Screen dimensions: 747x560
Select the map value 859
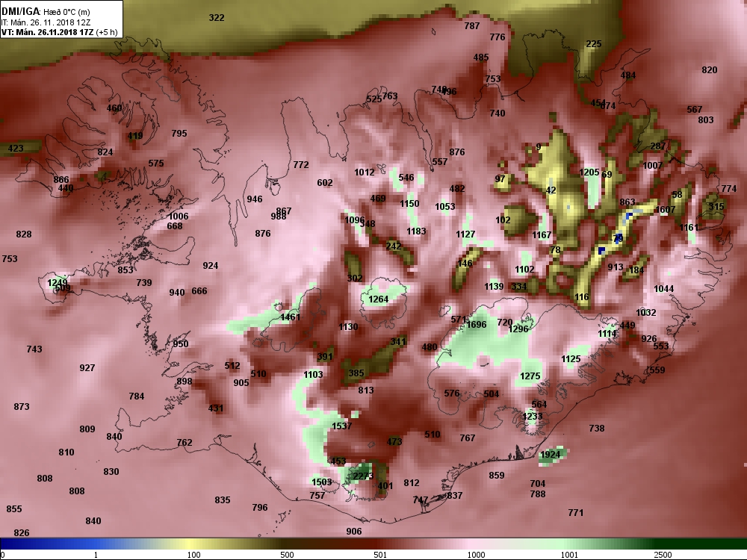point(497,475)
